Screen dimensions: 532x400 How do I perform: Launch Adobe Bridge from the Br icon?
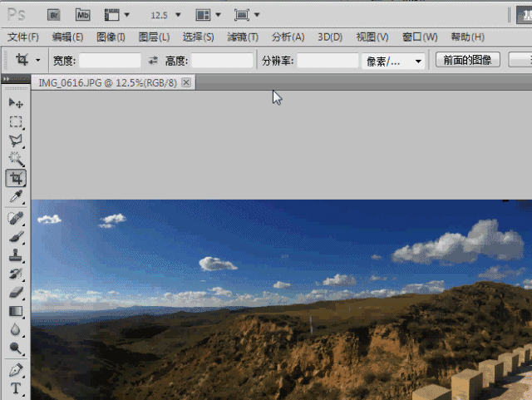tap(53, 15)
